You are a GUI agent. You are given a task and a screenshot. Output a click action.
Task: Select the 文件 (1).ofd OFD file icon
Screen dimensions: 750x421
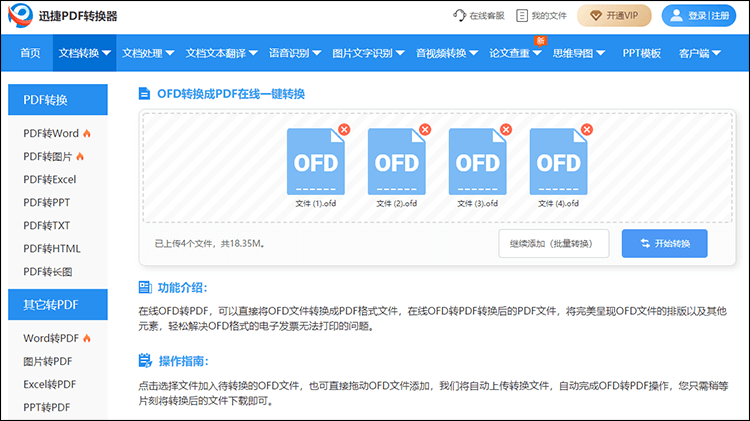point(316,162)
